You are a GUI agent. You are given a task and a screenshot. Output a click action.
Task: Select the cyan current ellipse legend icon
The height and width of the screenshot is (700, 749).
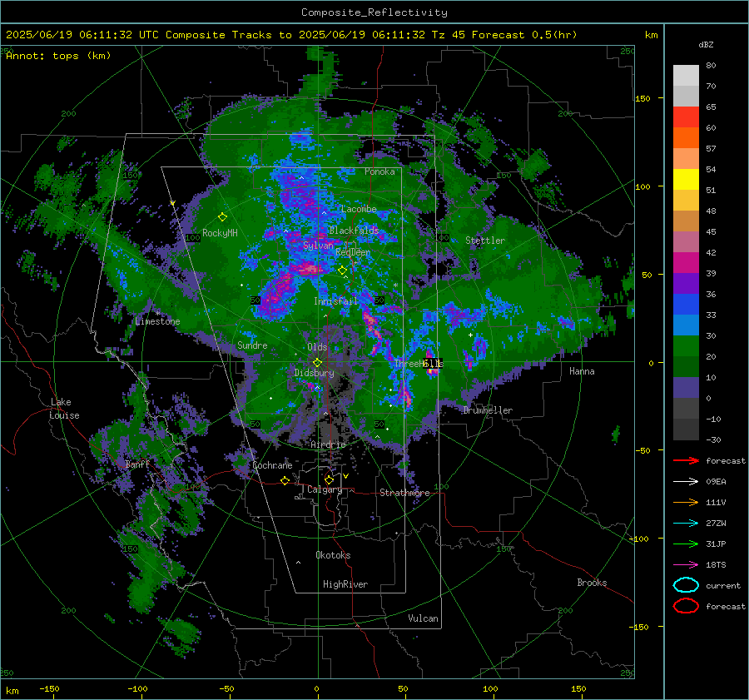click(x=686, y=585)
